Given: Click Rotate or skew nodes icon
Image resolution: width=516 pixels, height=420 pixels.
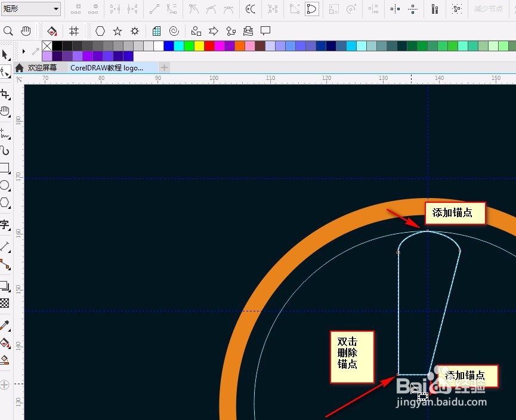Looking at the screenshot, I should [x=351, y=9].
